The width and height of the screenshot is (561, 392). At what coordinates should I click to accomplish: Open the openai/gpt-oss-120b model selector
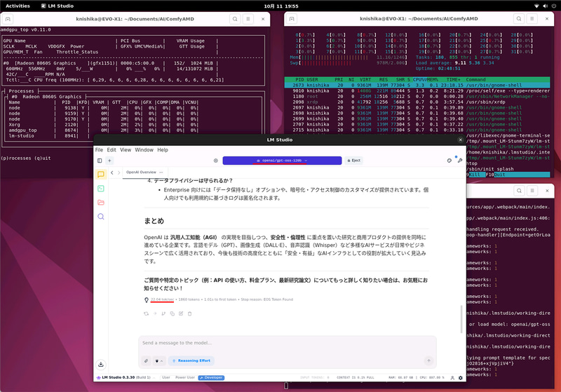coord(282,161)
